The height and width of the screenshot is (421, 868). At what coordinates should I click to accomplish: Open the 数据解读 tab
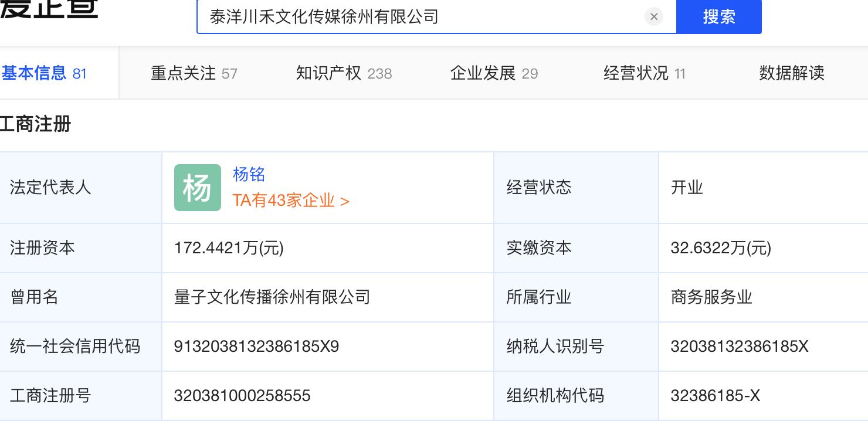click(x=792, y=73)
